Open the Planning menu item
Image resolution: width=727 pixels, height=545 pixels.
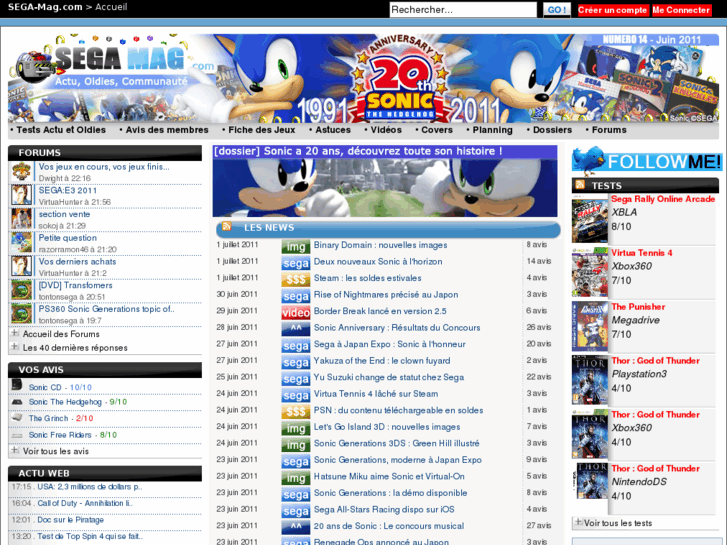(x=492, y=130)
